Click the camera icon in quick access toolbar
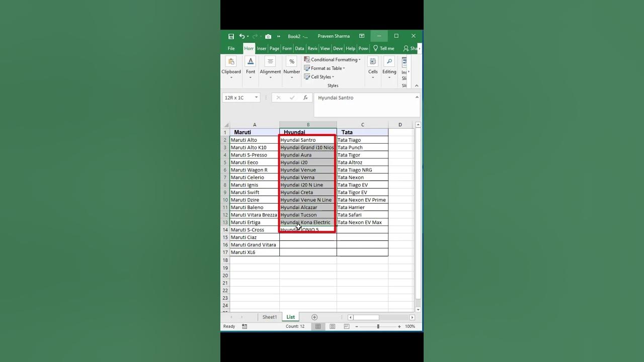 pos(268,36)
